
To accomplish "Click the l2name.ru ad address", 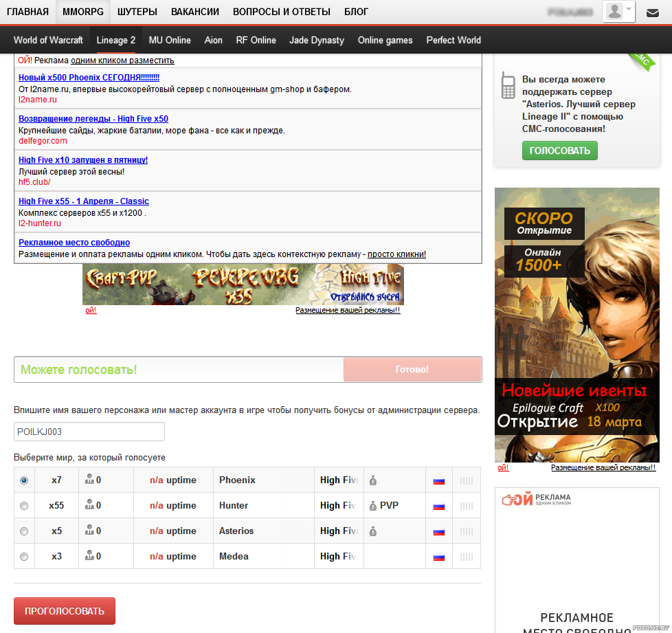I will pyautogui.click(x=38, y=100).
